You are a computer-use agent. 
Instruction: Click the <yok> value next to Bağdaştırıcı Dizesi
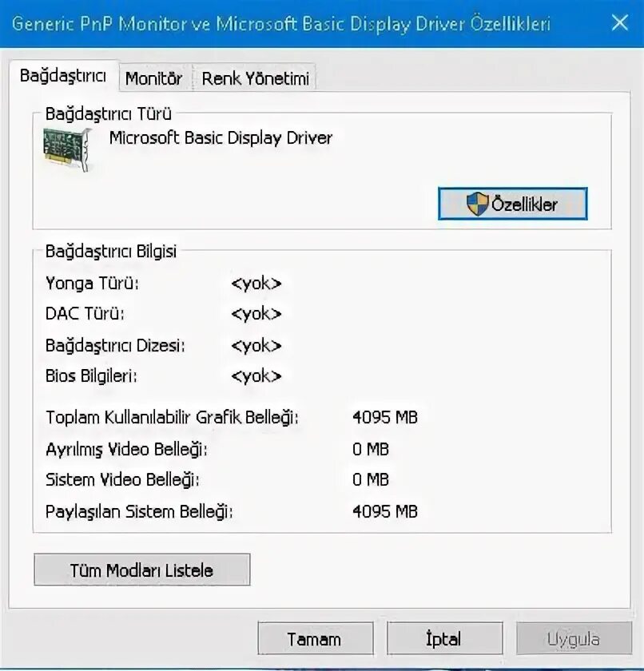(256, 345)
